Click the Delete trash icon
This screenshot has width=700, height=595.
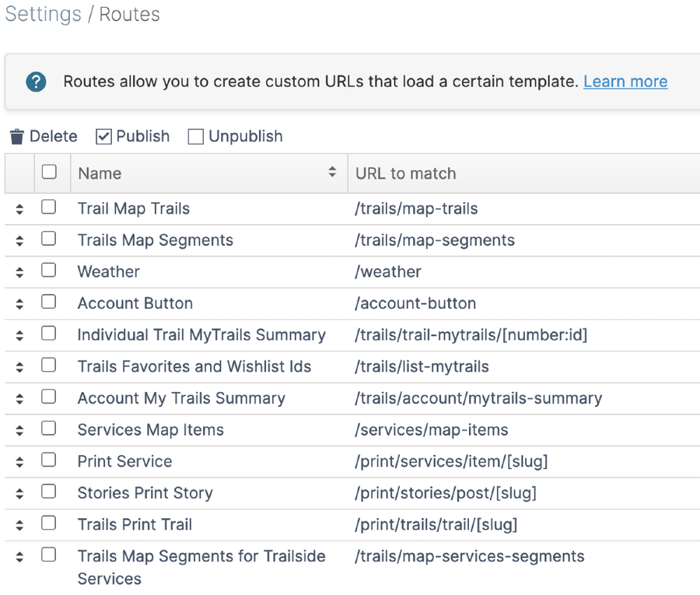pos(17,137)
